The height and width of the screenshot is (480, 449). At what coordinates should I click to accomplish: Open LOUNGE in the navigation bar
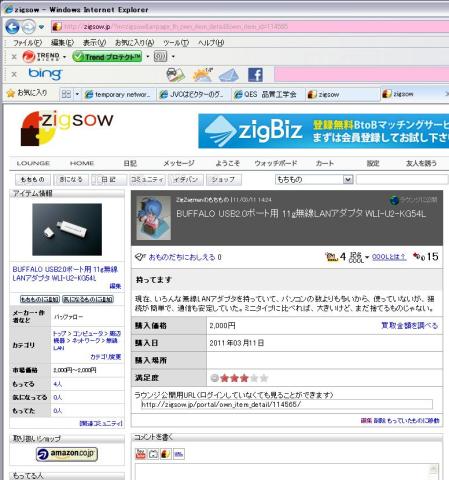[x=33, y=163]
